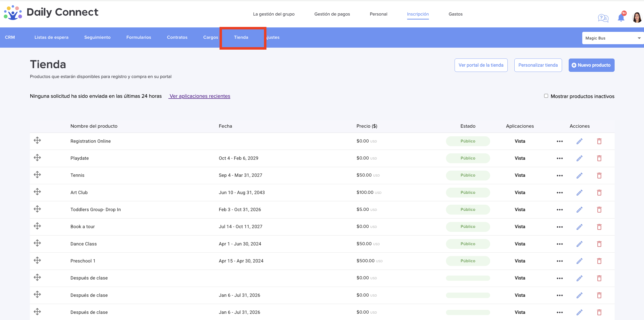Open the help chat icon
Image resolution: width=644 pixels, height=320 pixels.
pos(603,18)
